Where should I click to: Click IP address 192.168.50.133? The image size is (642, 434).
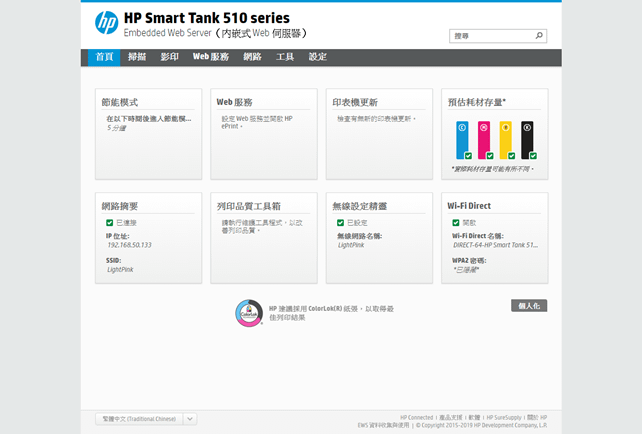click(129, 245)
